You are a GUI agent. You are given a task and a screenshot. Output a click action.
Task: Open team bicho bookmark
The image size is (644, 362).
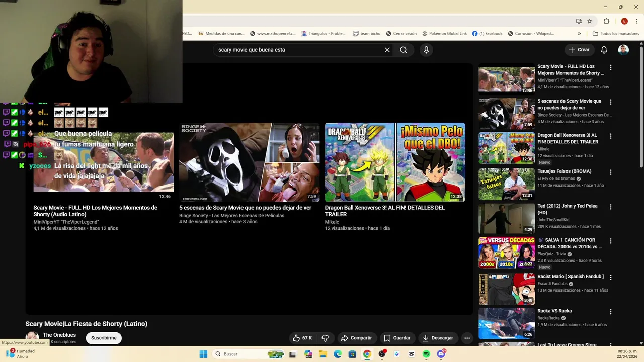(367, 34)
